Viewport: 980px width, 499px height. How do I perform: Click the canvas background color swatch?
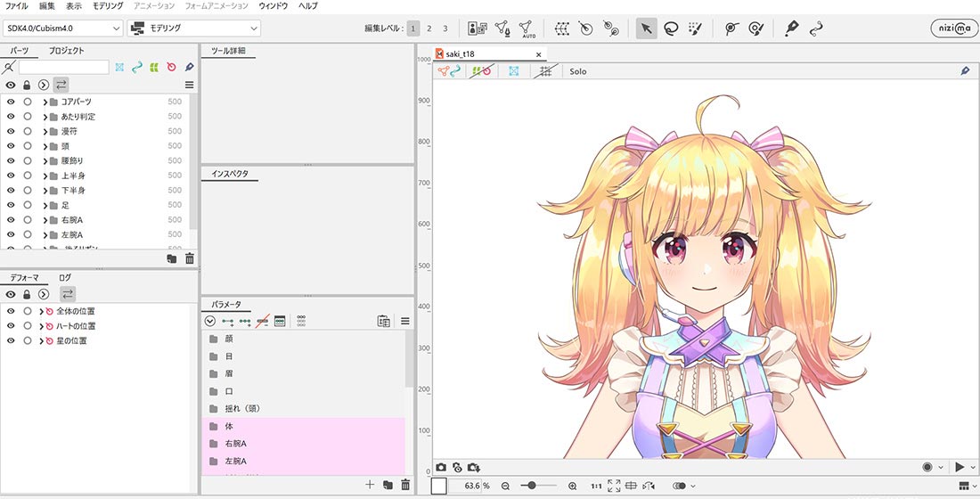pyautogui.click(x=438, y=486)
